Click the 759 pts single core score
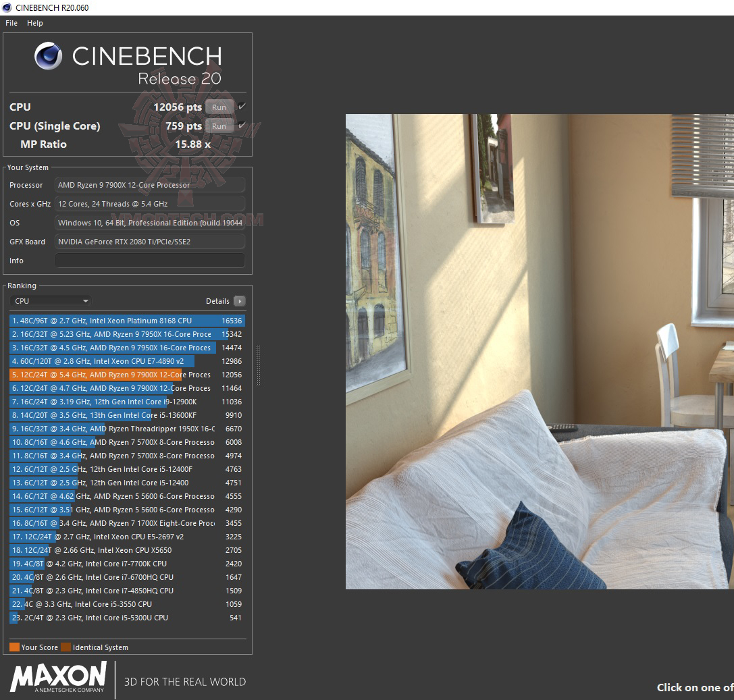The width and height of the screenshot is (734, 700). [184, 126]
